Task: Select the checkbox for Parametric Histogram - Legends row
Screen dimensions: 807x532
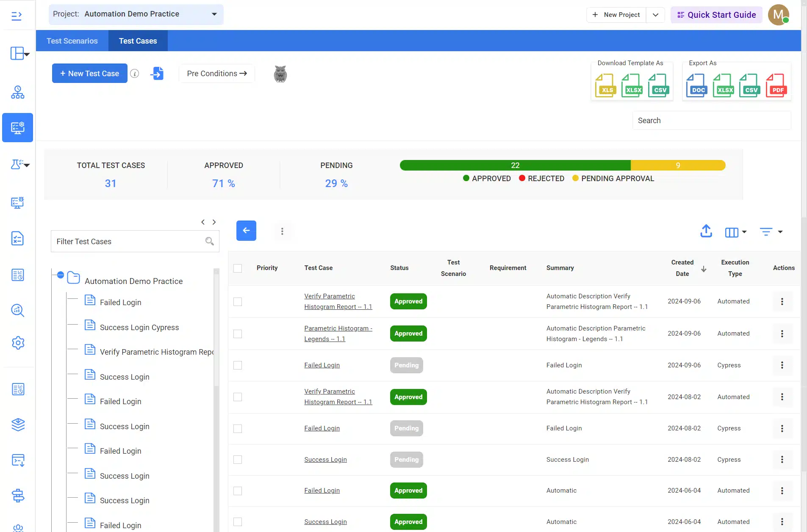Action: (x=238, y=334)
